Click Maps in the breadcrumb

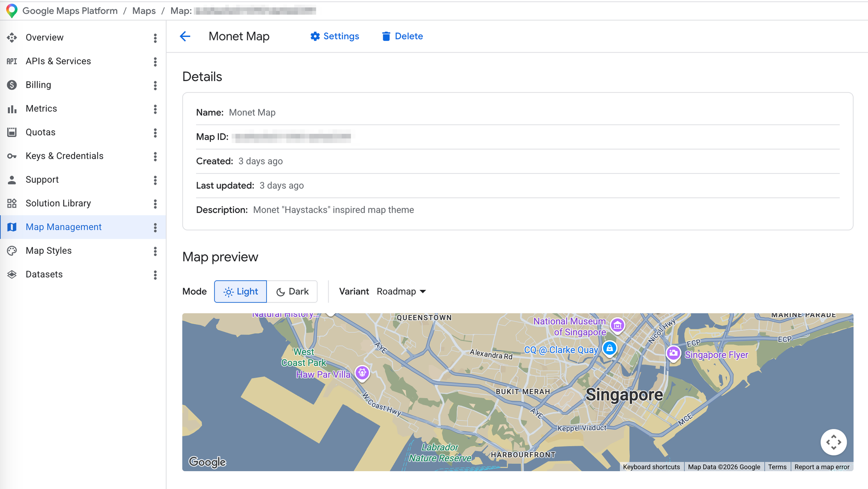144,11
